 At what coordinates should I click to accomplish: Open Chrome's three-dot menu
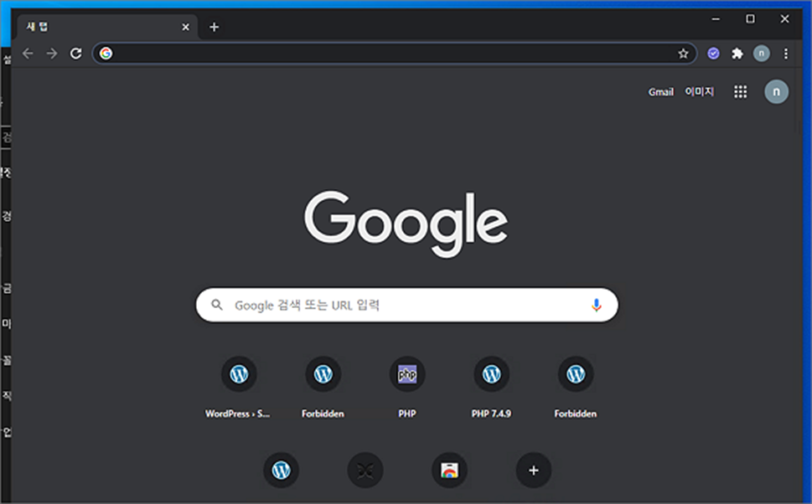pos(785,54)
